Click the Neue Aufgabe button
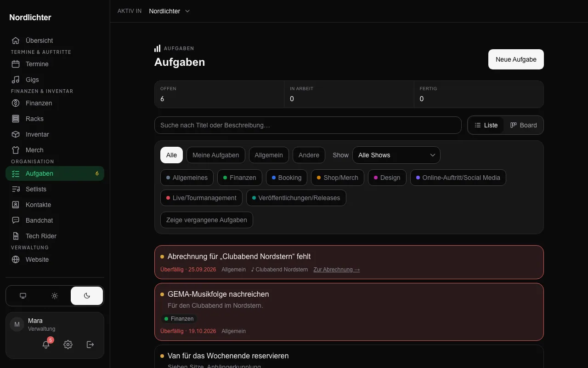588x368 pixels. (516, 59)
